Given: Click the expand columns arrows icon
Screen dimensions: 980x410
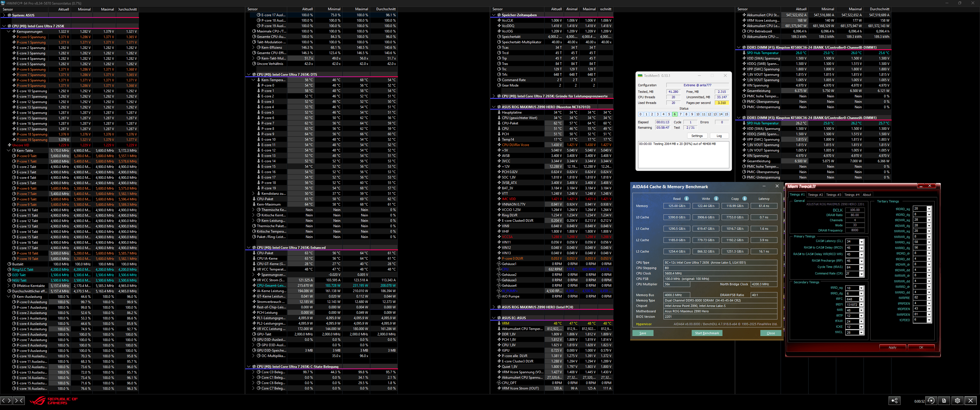Looking at the screenshot, I should point(6,401).
